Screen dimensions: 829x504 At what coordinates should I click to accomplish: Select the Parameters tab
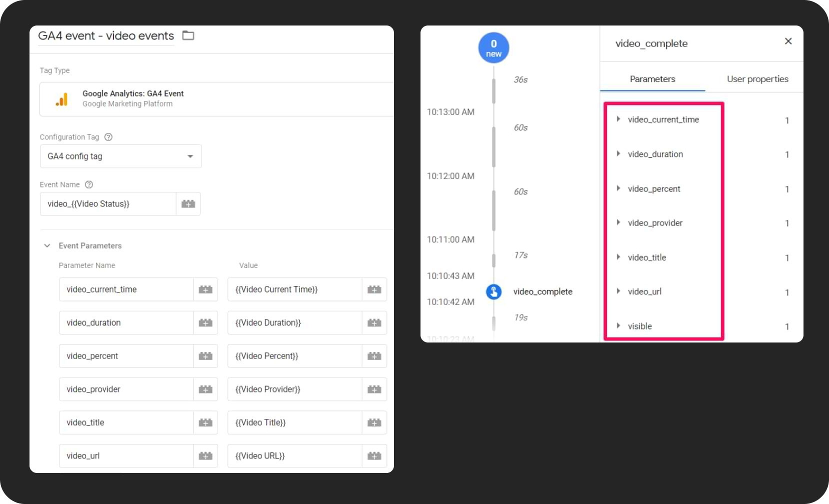point(651,78)
